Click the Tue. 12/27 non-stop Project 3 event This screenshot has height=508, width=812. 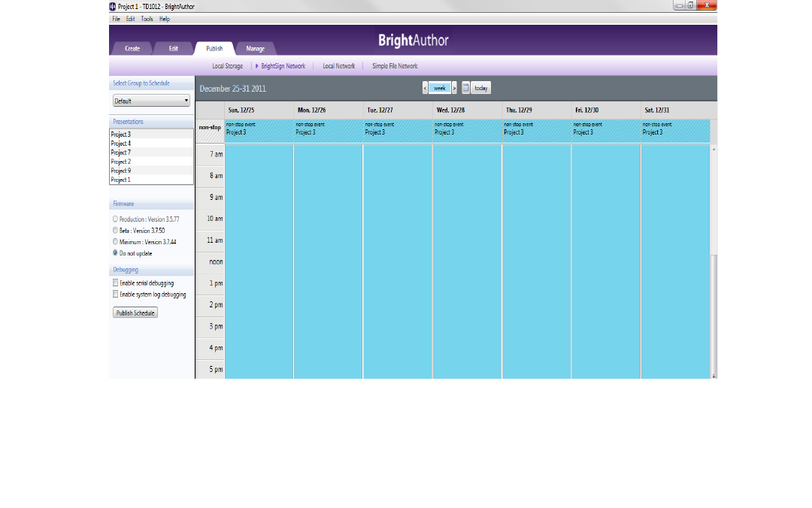[398, 131]
